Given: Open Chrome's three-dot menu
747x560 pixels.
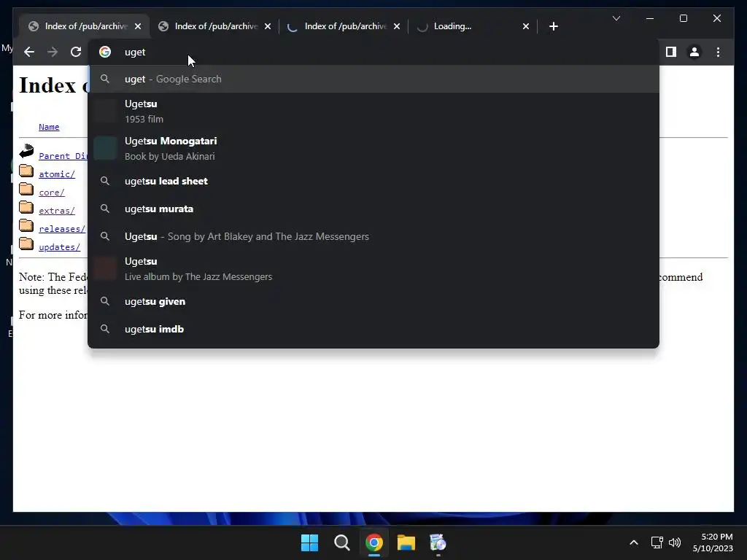Looking at the screenshot, I should [718, 52].
